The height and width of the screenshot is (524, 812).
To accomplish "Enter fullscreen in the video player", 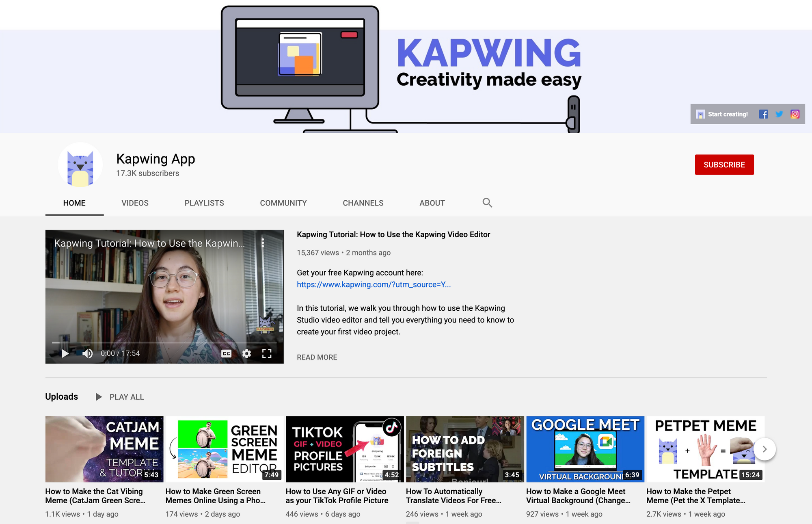I will 267,353.
